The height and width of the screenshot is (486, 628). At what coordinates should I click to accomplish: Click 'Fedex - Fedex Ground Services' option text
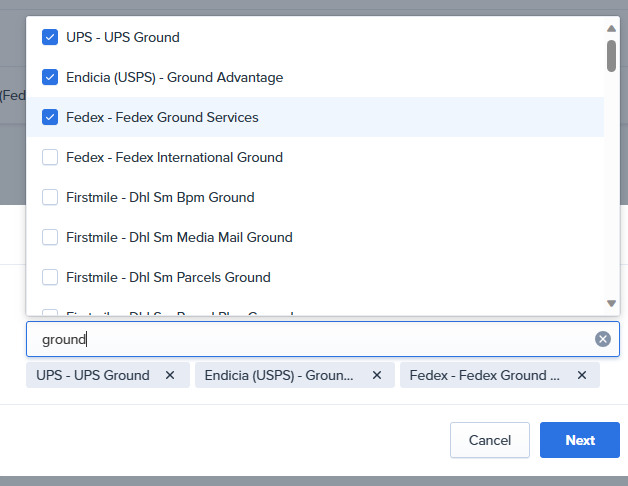point(162,117)
